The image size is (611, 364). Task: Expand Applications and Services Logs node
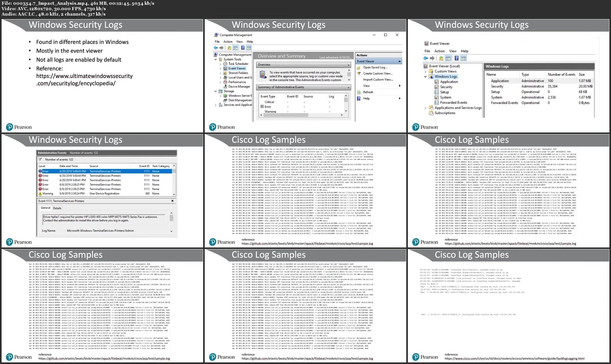click(425, 108)
